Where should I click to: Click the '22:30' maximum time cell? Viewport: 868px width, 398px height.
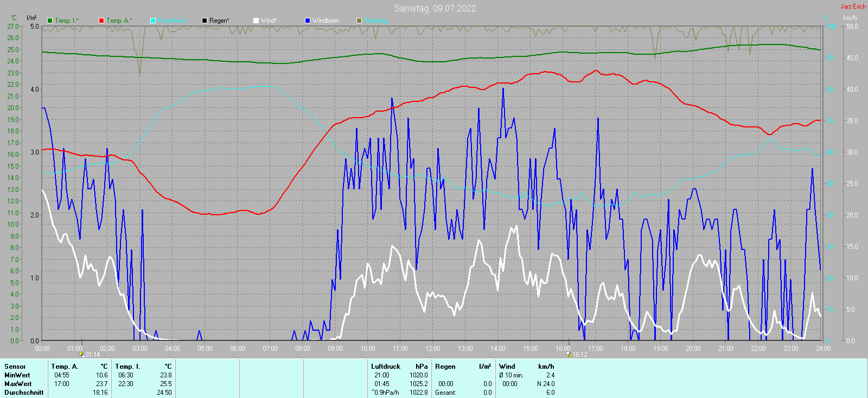click(126, 384)
